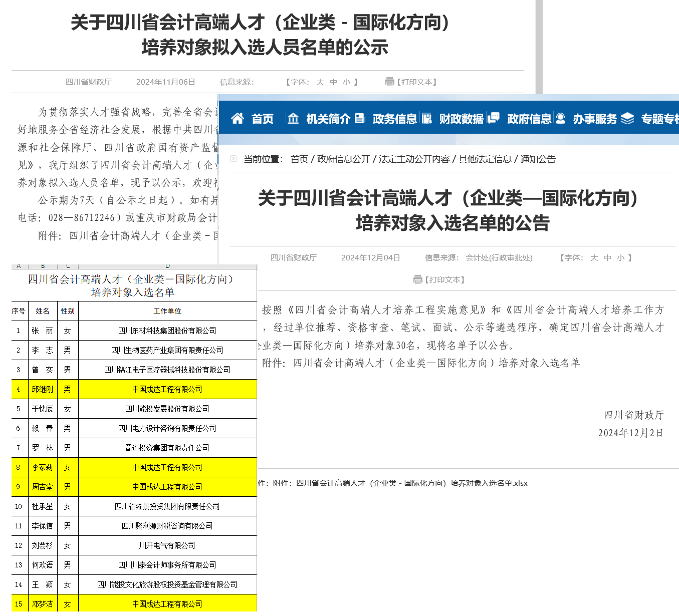Open the 办事服务 navigation tab
679x616 pixels.
coord(595,119)
